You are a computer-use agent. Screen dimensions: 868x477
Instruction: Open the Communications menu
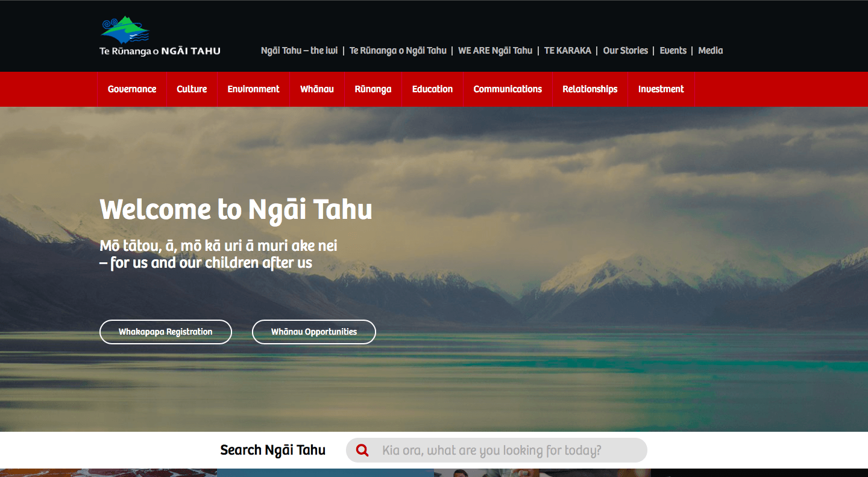(x=508, y=89)
